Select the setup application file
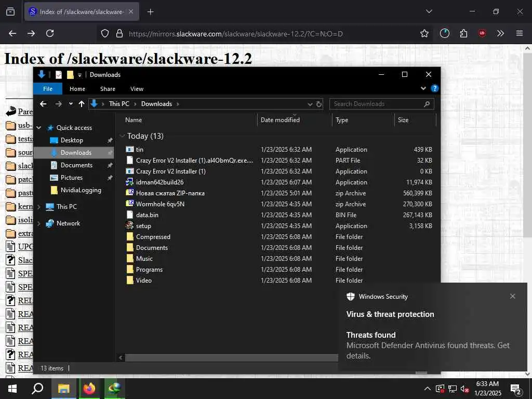 tap(143, 225)
